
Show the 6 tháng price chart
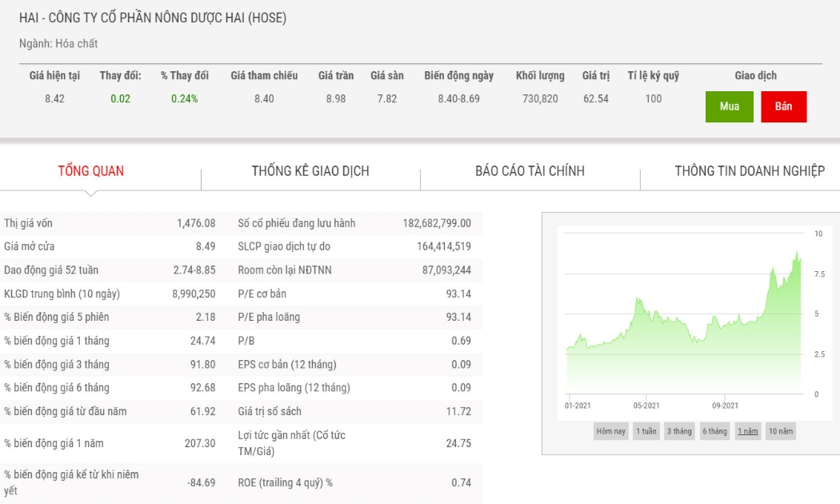(714, 431)
